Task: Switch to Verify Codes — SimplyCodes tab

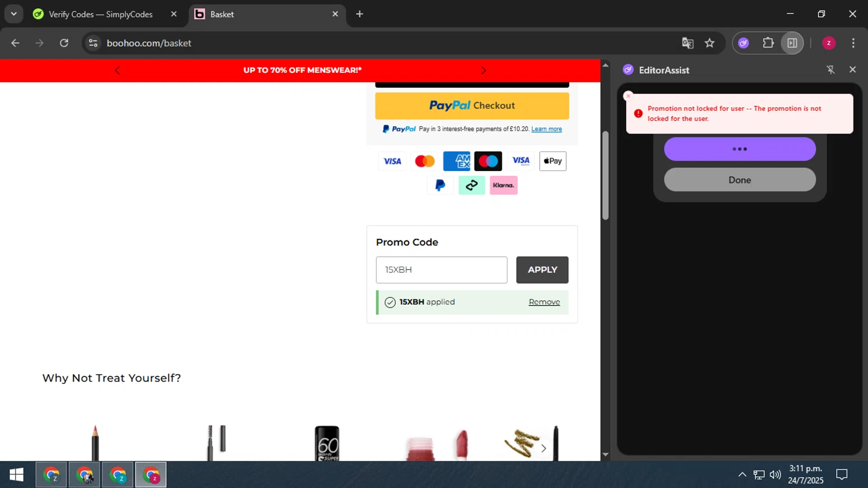Action: (100, 14)
